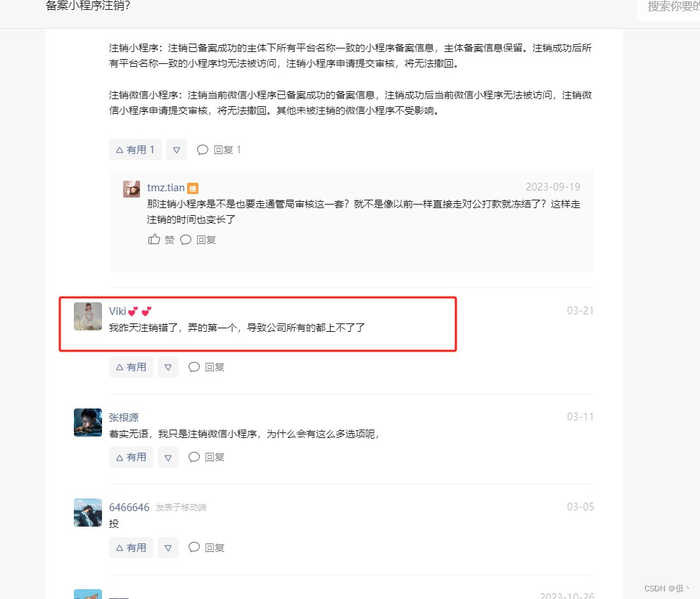Focus the search box in the header
700x599 pixels.
[669, 7]
